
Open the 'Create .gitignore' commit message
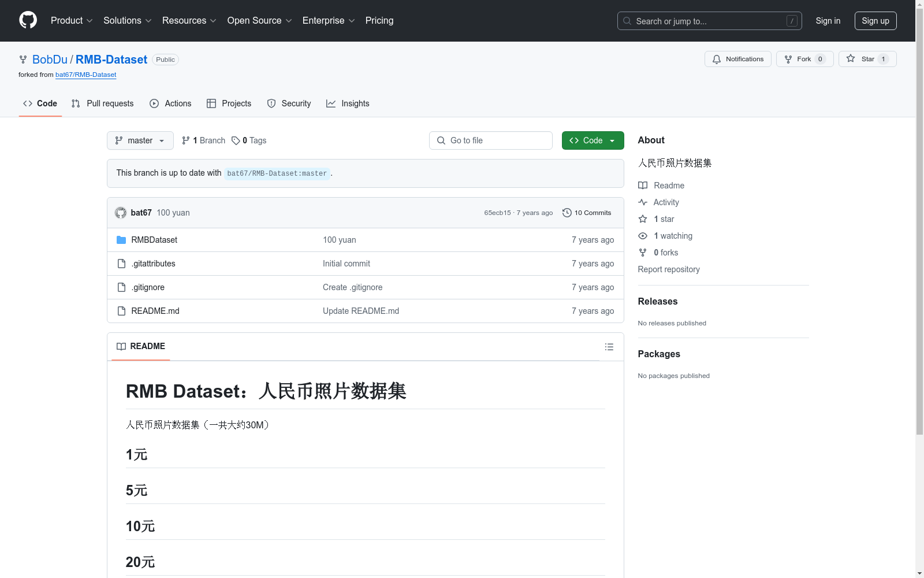tap(353, 287)
